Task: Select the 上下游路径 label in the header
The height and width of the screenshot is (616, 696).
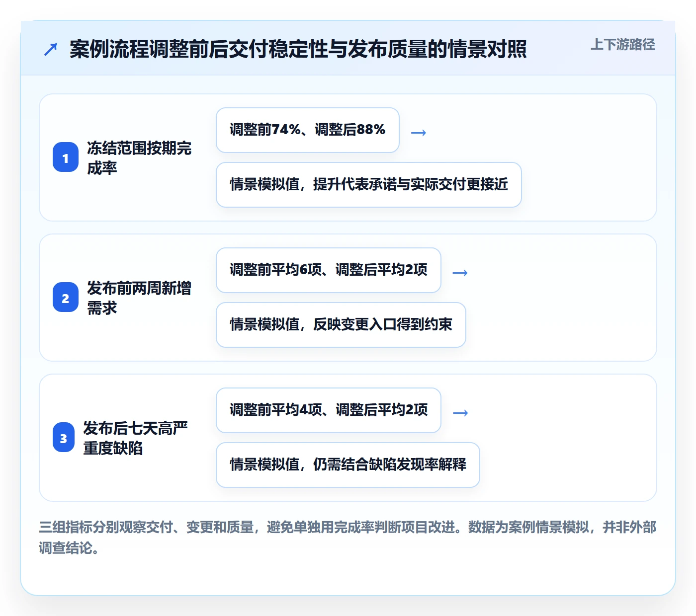Action: point(623,45)
